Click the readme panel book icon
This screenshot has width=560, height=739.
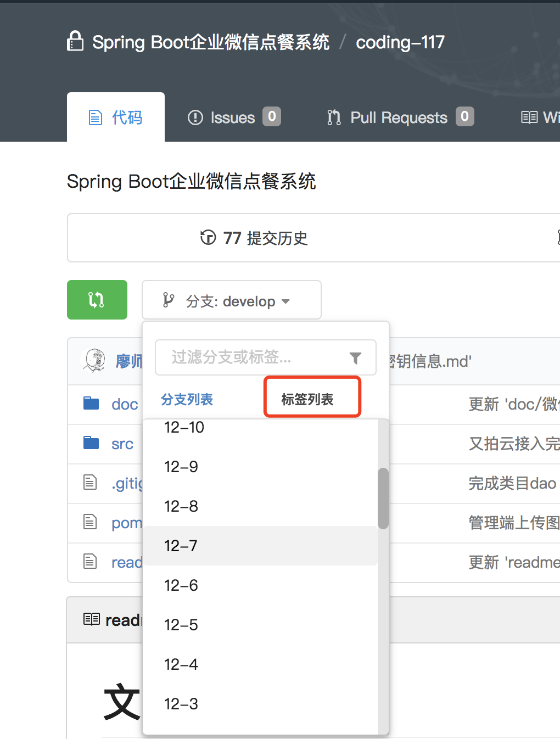(92, 619)
